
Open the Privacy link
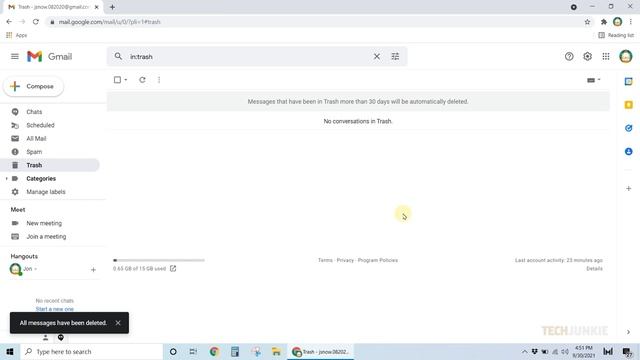click(x=345, y=260)
